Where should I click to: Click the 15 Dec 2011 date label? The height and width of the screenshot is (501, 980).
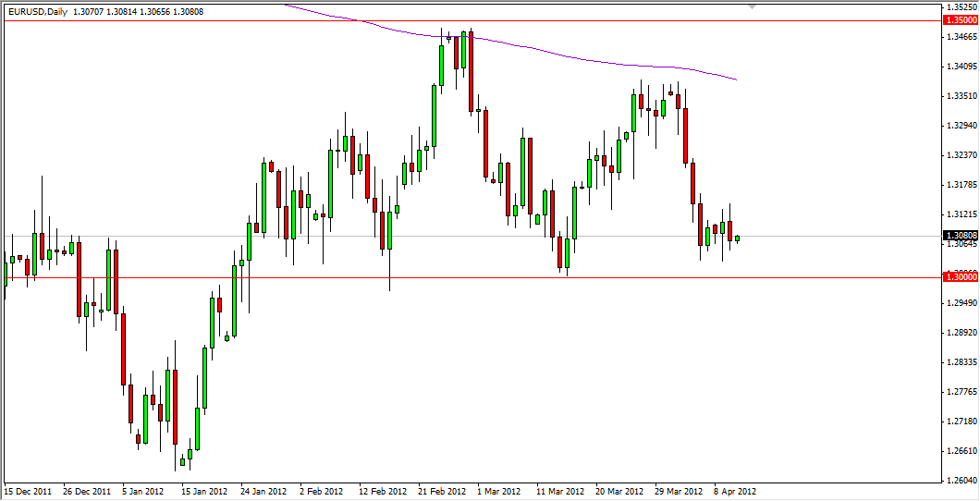pyautogui.click(x=29, y=492)
